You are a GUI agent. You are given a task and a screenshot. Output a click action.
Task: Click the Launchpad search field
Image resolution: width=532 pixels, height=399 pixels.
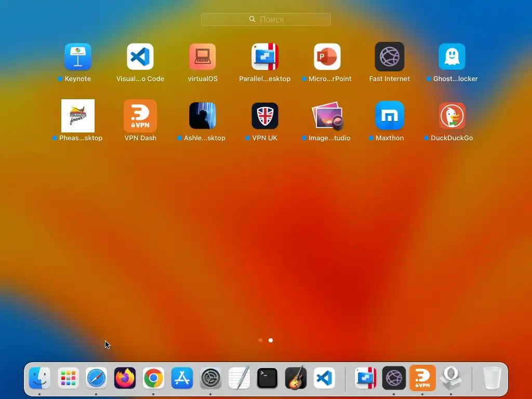pyautogui.click(x=266, y=19)
